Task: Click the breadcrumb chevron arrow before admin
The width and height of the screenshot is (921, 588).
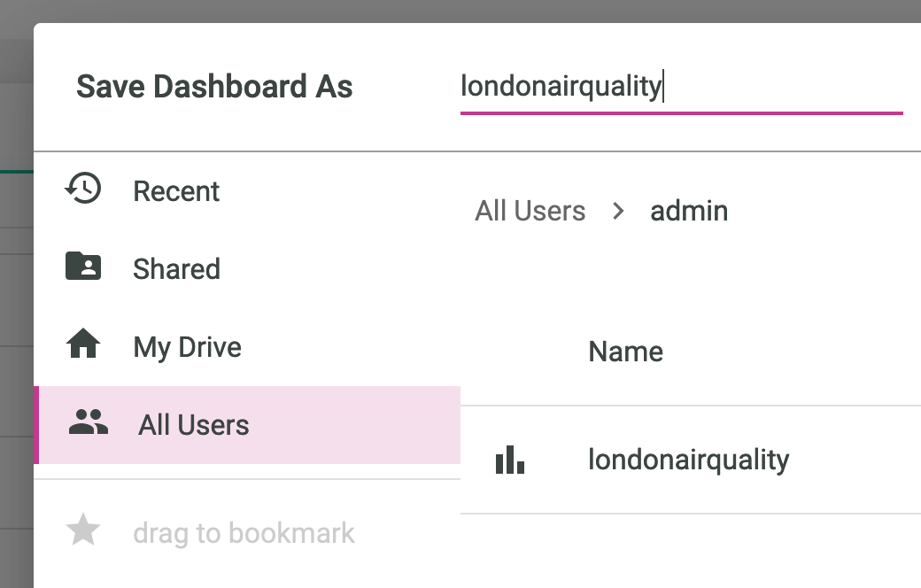Action: [x=618, y=211]
